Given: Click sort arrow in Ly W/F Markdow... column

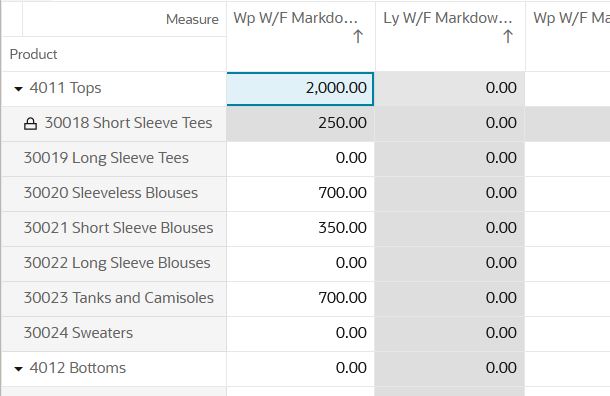Looking at the screenshot, I should (508, 37).
